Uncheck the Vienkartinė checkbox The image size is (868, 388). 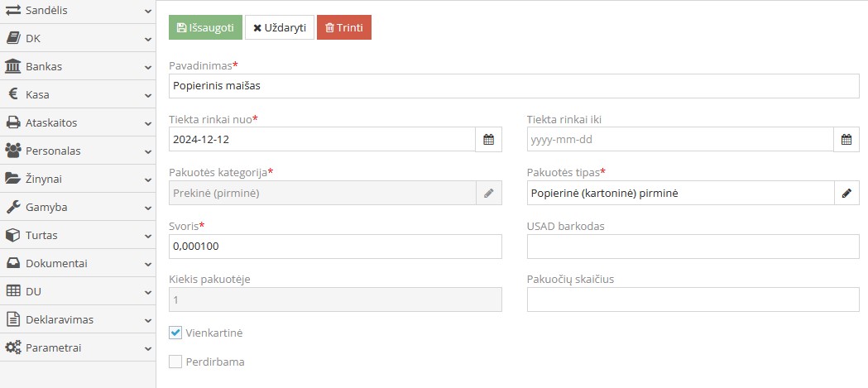coord(175,333)
